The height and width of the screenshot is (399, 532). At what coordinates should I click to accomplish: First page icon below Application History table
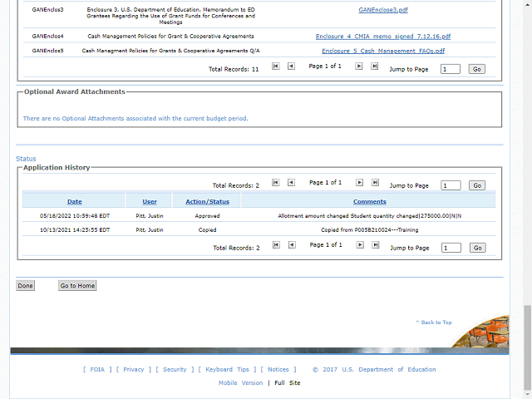pyautogui.click(x=276, y=245)
